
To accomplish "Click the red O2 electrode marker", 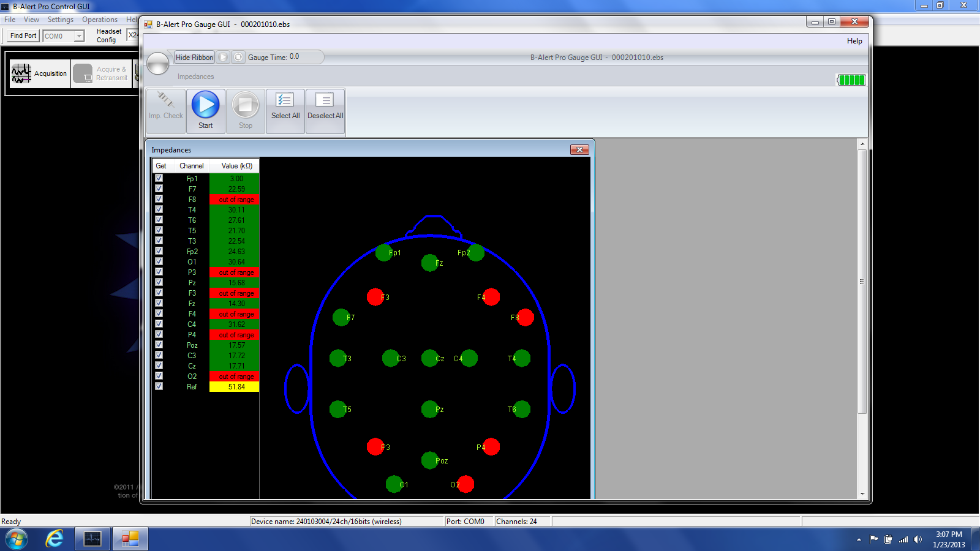I will 466,484.
